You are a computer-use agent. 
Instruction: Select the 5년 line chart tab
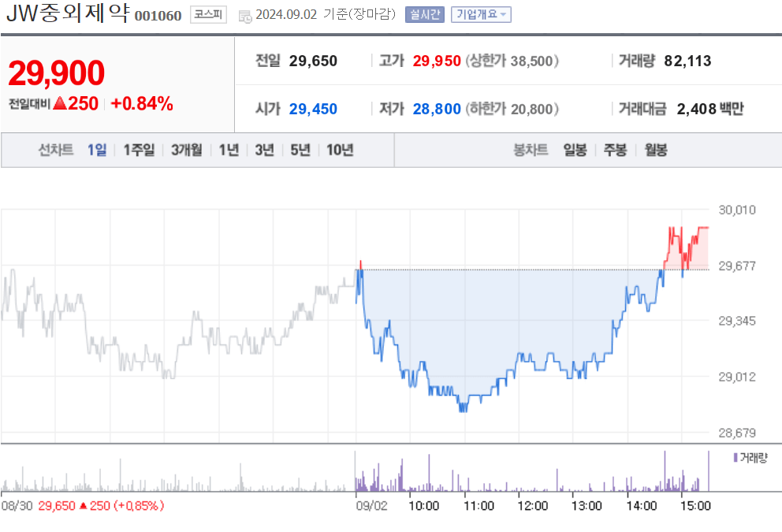[x=300, y=150]
